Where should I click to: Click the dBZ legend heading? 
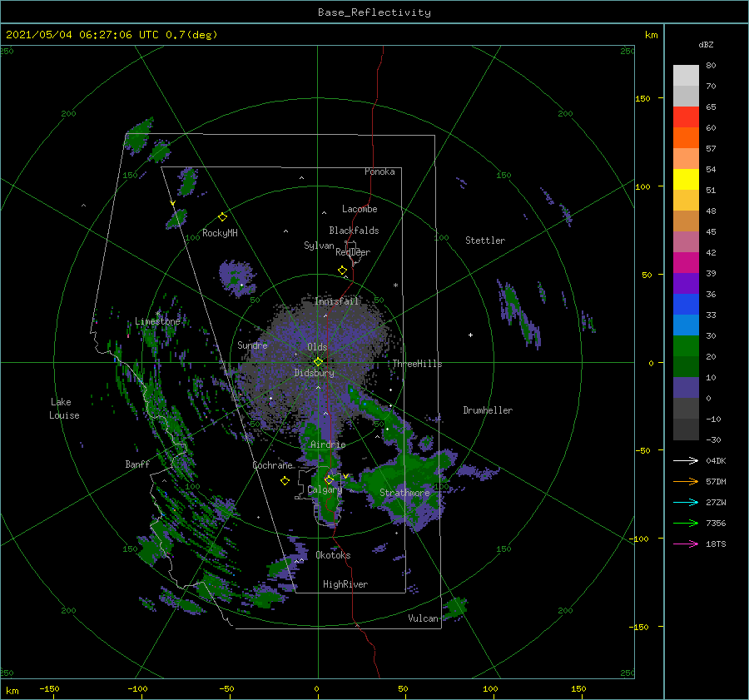pos(706,44)
